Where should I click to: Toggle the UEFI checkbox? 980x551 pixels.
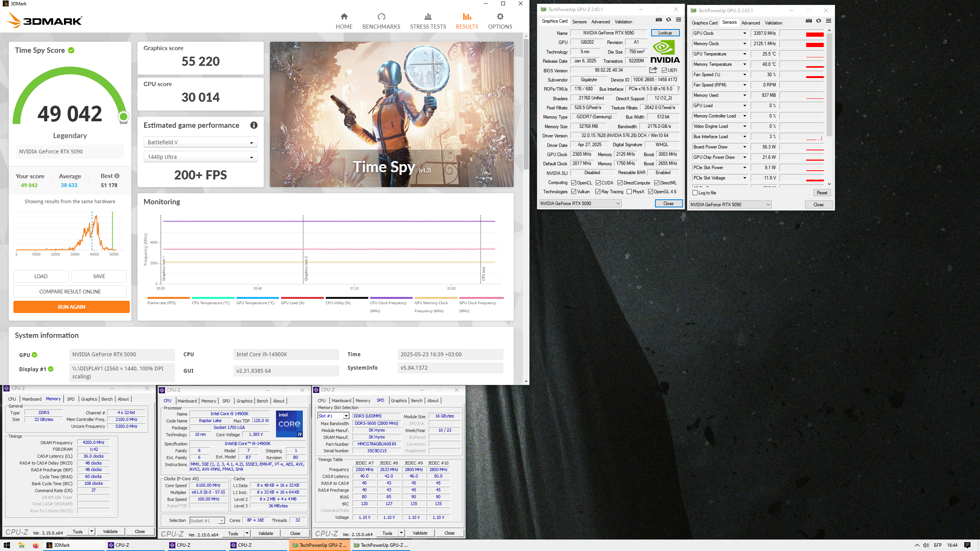(664, 70)
